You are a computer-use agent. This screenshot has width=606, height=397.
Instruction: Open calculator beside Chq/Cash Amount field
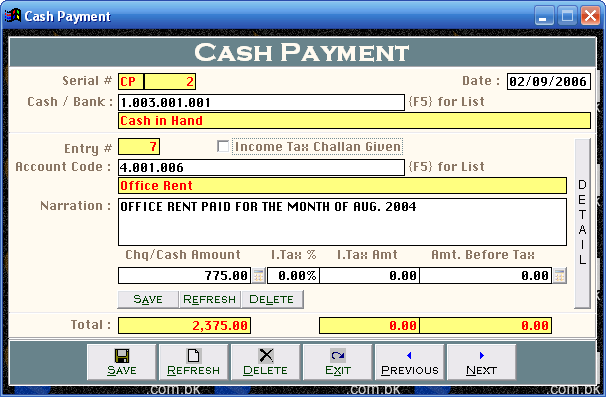pos(259,276)
